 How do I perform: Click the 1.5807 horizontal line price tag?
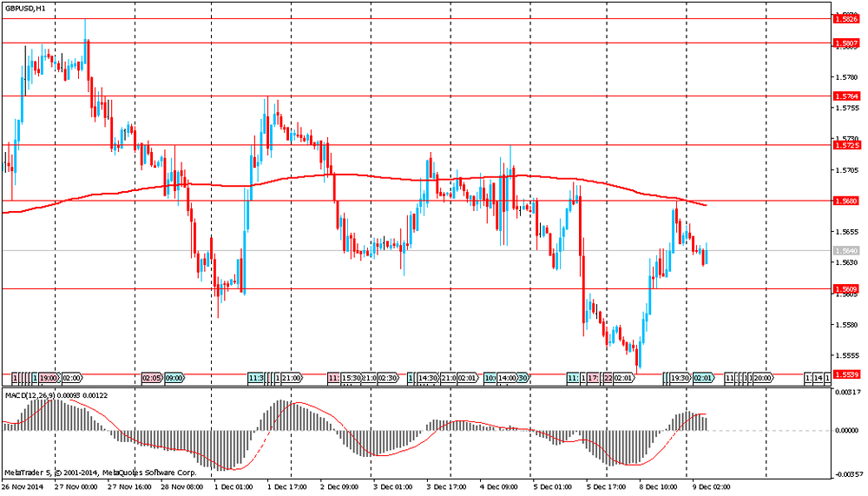tap(845, 43)
